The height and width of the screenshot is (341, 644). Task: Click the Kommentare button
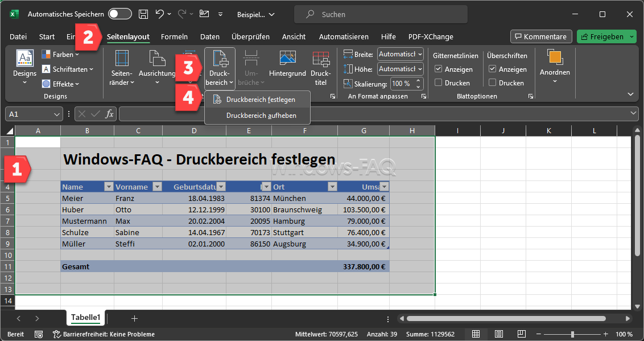pyautogui.click(x=540, y=36)
